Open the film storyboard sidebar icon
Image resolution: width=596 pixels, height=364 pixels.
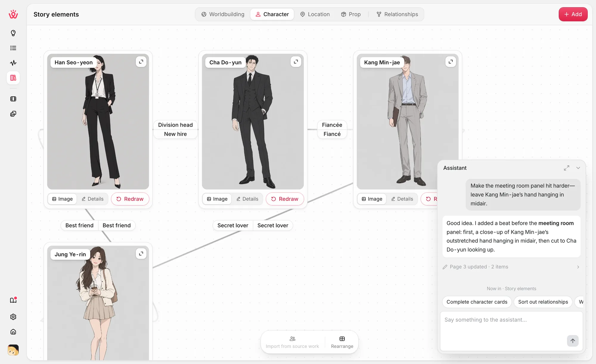(x=13, y=99)
